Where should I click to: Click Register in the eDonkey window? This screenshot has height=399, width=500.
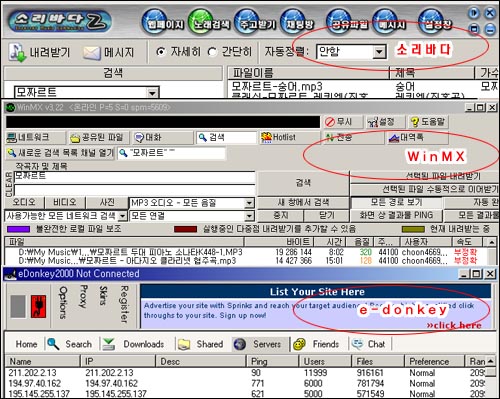pos(124,304)
